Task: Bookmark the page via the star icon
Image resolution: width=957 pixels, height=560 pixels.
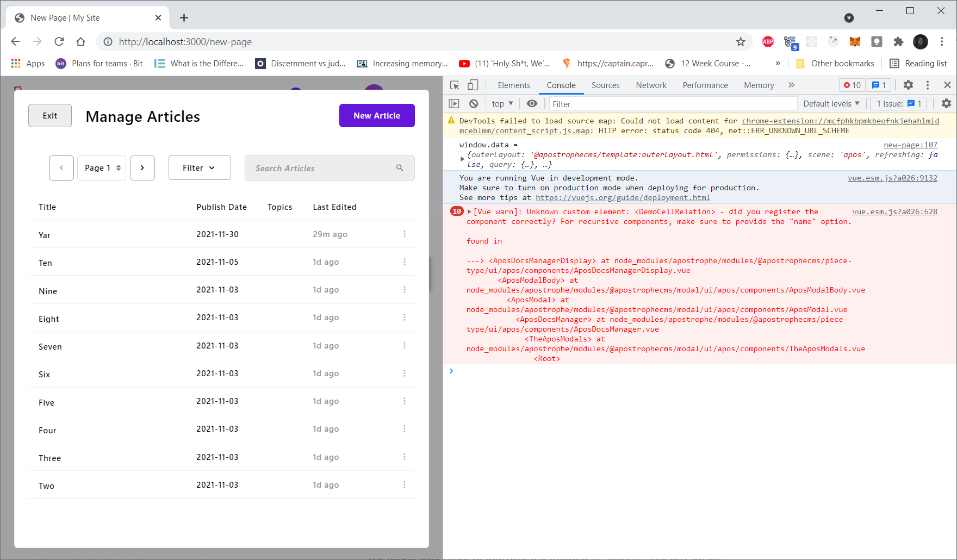Action: 740,41
